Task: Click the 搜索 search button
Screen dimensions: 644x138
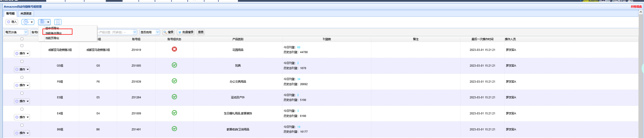Action: pos(168,32)
